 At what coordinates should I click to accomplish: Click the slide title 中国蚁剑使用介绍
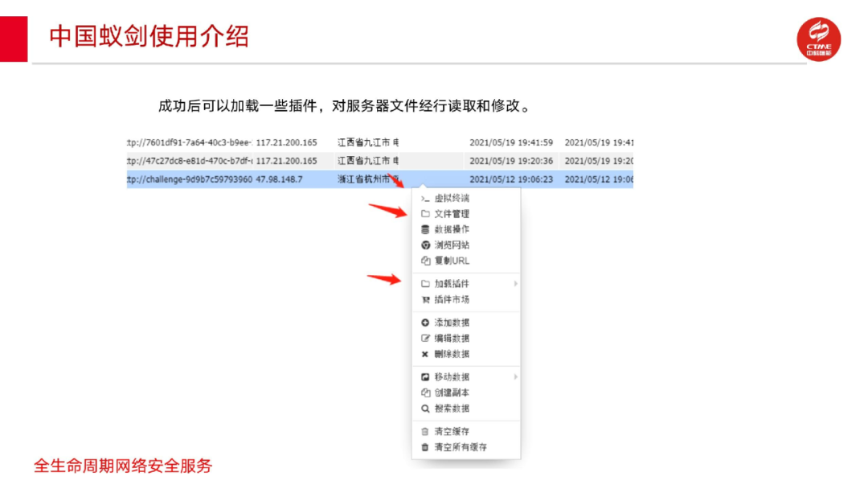[x=149, y=36]
